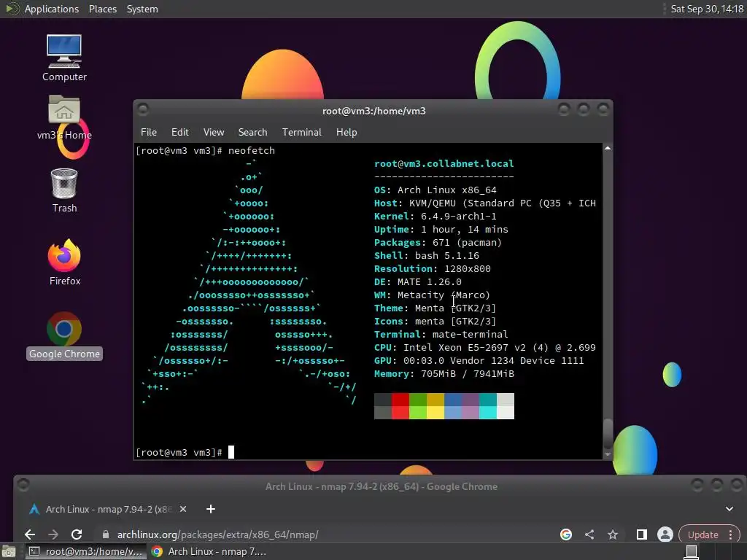Click the bright red color block in neofetch
This screenshot has width=747, height=560.
pos(400,413)
